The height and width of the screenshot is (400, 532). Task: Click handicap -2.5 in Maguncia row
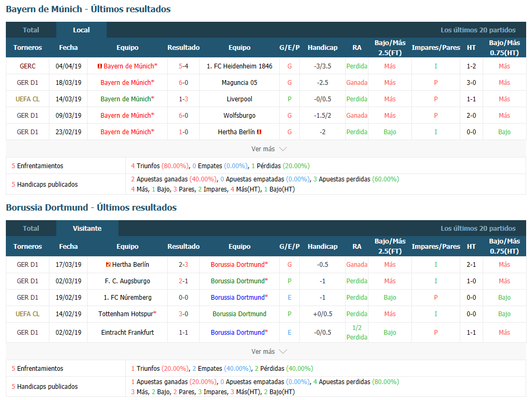coord(323,82)
